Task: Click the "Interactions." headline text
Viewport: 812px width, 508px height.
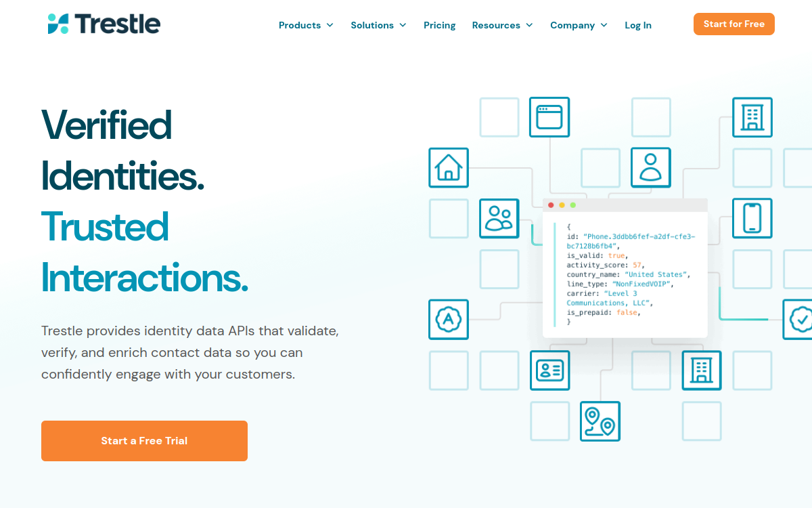Action: point(145,277)
